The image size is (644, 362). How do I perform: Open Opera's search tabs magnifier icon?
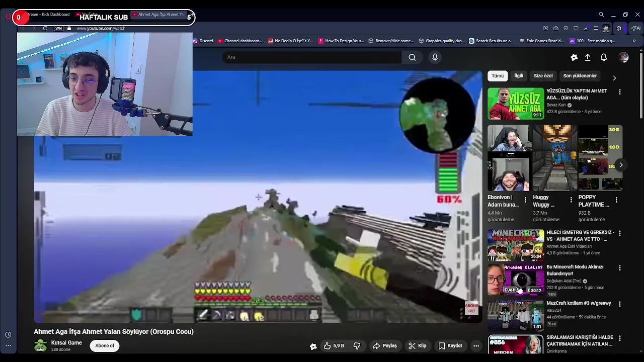click(601, 15)
